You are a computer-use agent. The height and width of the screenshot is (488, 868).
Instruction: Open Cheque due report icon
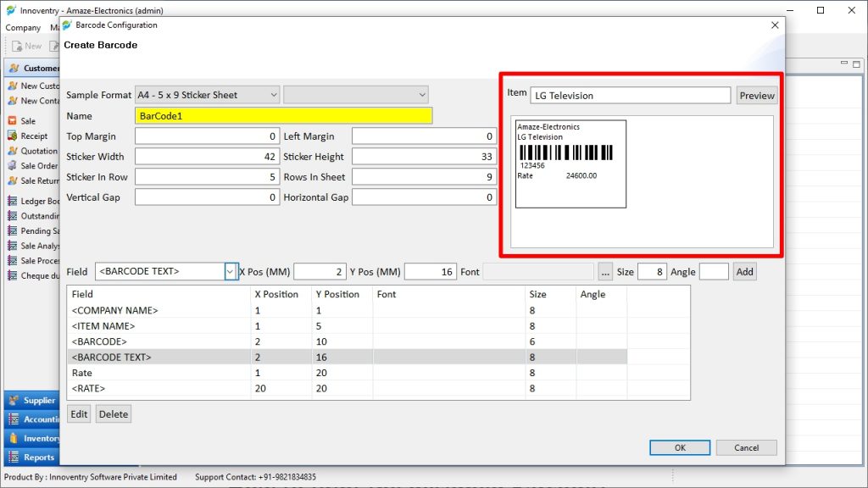(x=12, y=275)
